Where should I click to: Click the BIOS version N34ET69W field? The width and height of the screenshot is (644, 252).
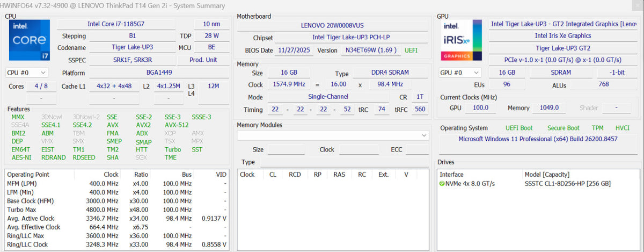371,51
